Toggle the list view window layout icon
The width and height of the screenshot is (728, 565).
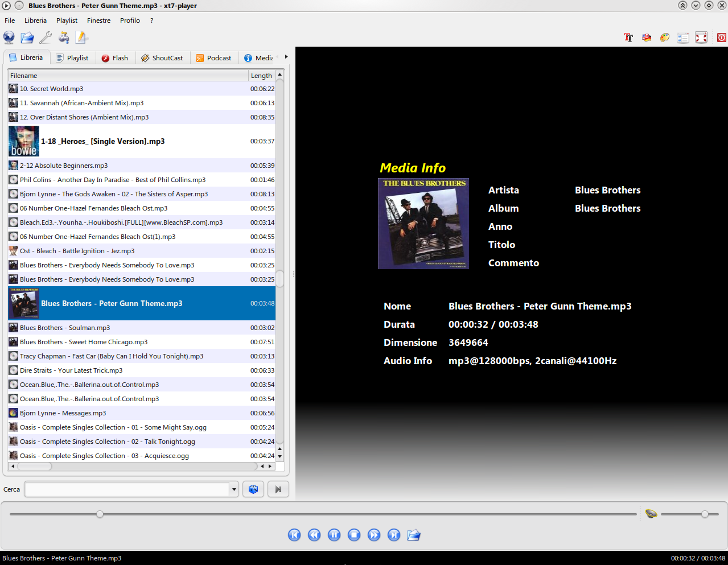click(x=683, y=38)
